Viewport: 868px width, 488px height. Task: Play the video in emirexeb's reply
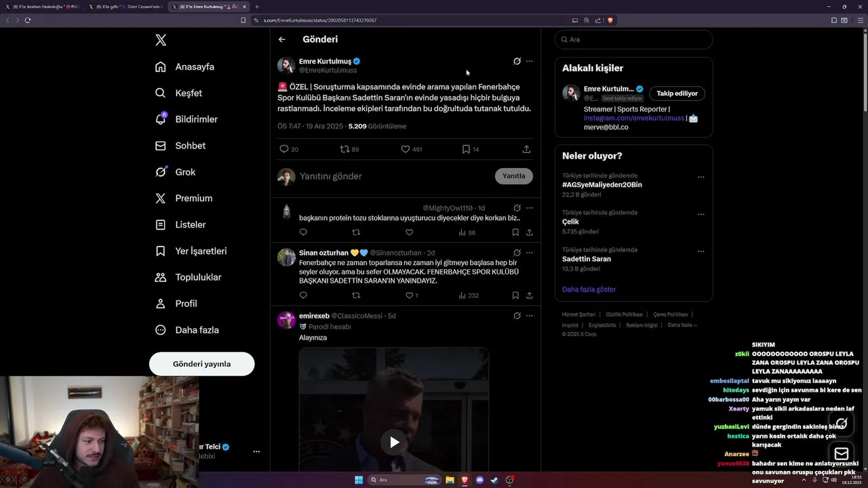coord(394,443)
